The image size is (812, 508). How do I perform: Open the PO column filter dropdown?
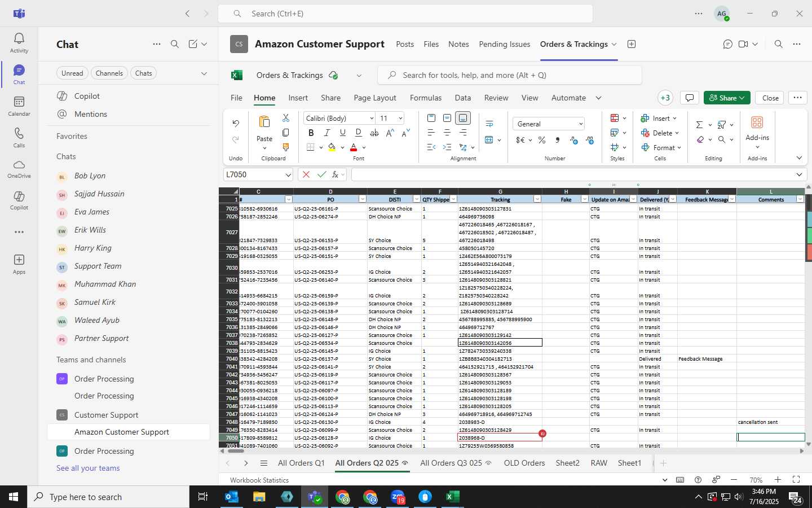point(362,199)
